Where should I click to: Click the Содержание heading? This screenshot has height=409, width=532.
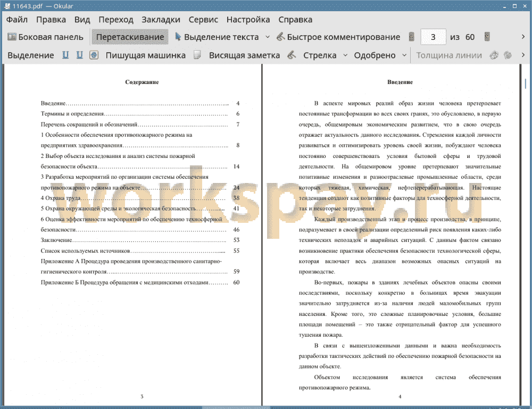click(x=142, y=82)
